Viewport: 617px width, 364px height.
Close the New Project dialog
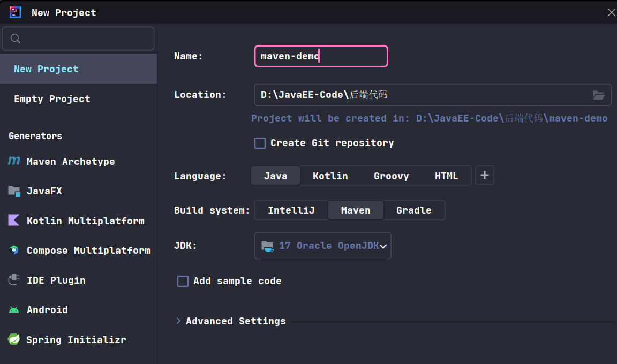(x=611, y=12)
